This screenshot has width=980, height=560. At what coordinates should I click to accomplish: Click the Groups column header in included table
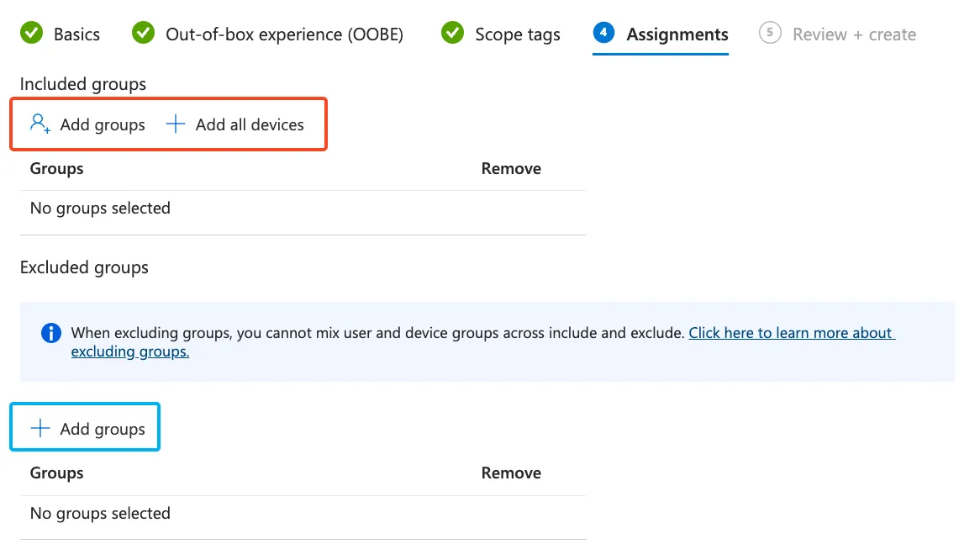57,169
